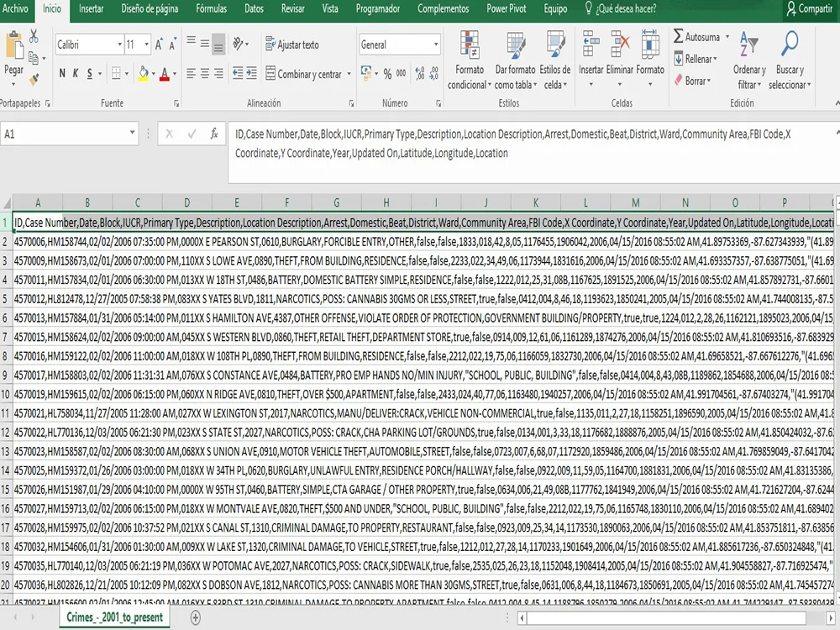Screen dimensions: 840x630
Task: Align cell text to the left
Action: (x=191, y=73)
